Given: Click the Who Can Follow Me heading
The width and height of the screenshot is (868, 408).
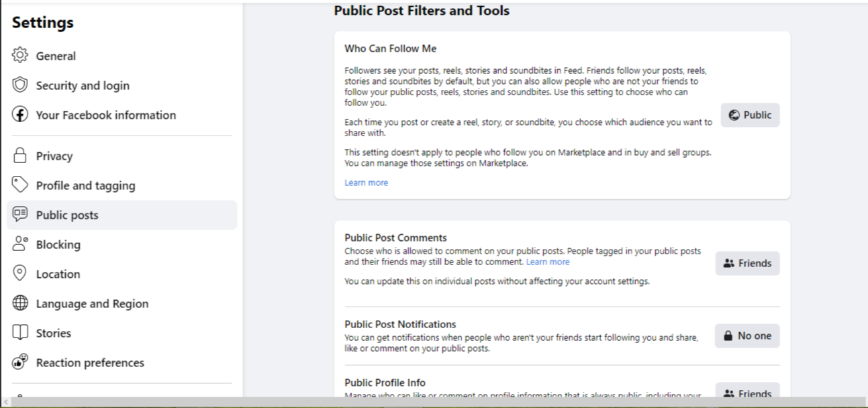Looking at the screenshot, I should pyautogui.click(x=391, y=48).
